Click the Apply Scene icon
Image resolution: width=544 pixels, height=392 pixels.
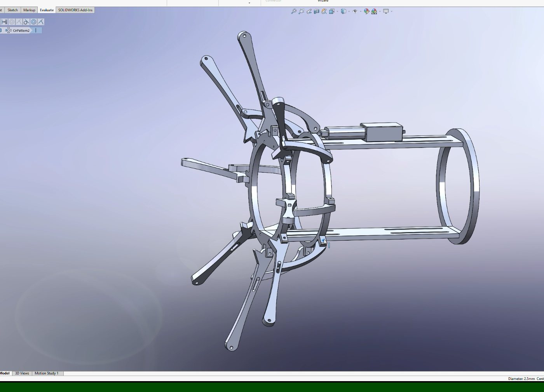[x=374, y=12]
